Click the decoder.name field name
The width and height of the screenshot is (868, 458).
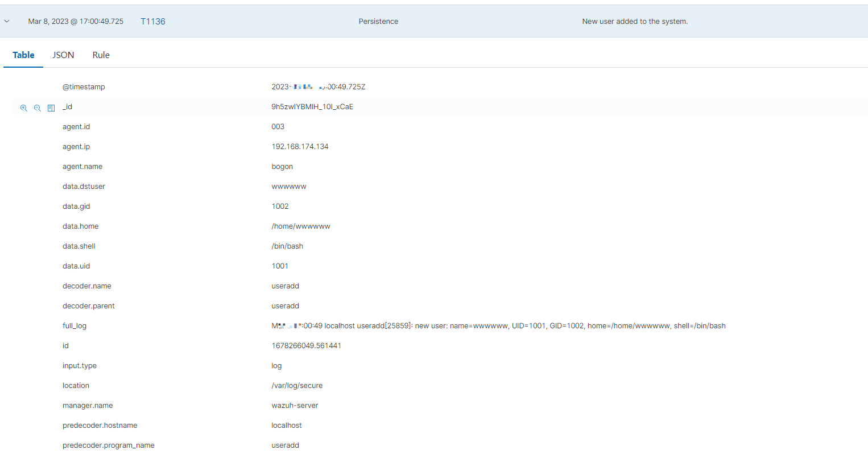[87, 286]
